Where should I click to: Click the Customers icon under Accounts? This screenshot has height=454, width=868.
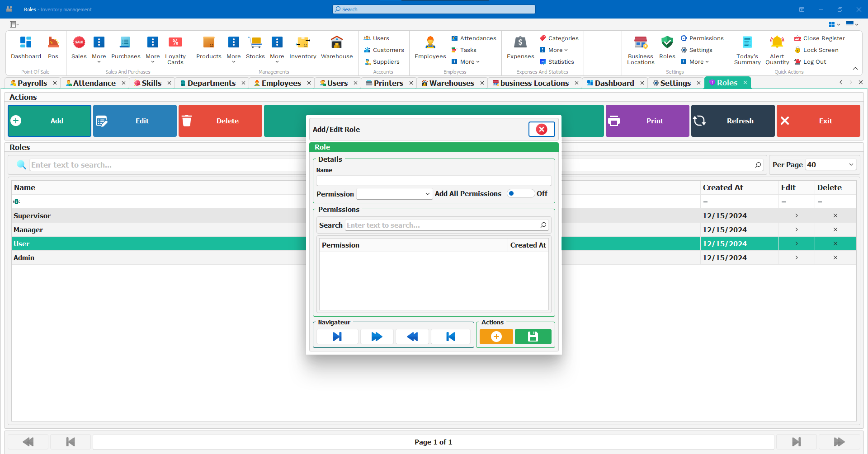[384, 50]
